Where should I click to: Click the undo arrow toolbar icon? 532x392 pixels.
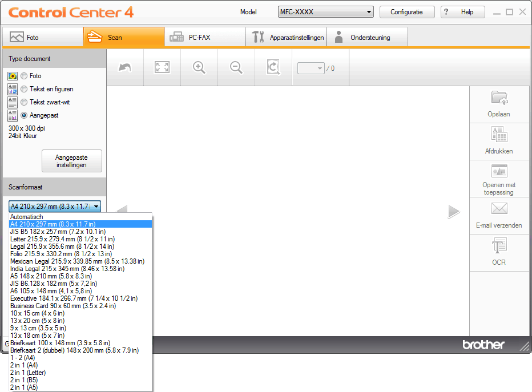[x=125, y=67]
